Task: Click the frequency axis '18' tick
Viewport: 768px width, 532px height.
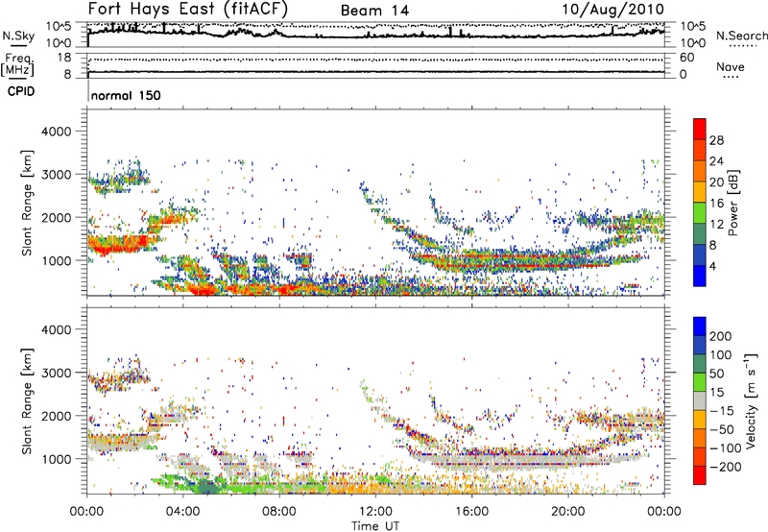Action: coord(64,58)
